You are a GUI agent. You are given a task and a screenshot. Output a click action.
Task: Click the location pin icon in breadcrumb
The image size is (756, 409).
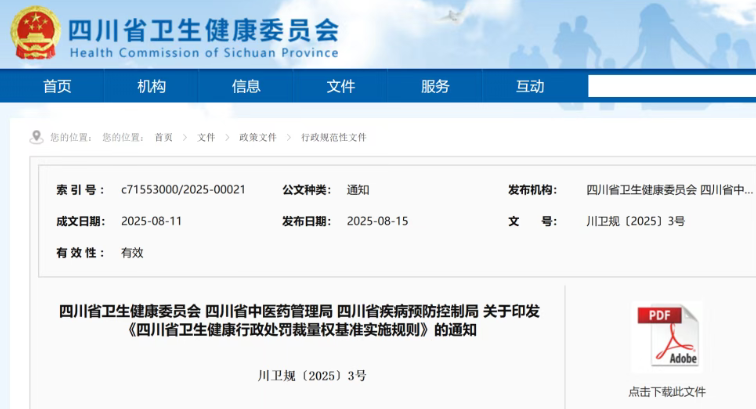click(x=37, y=137)
